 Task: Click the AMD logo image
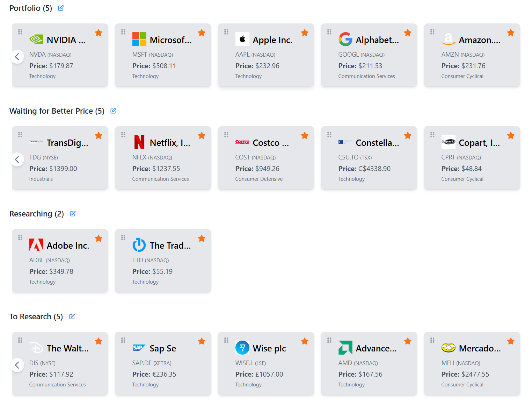tap(345, 348)
